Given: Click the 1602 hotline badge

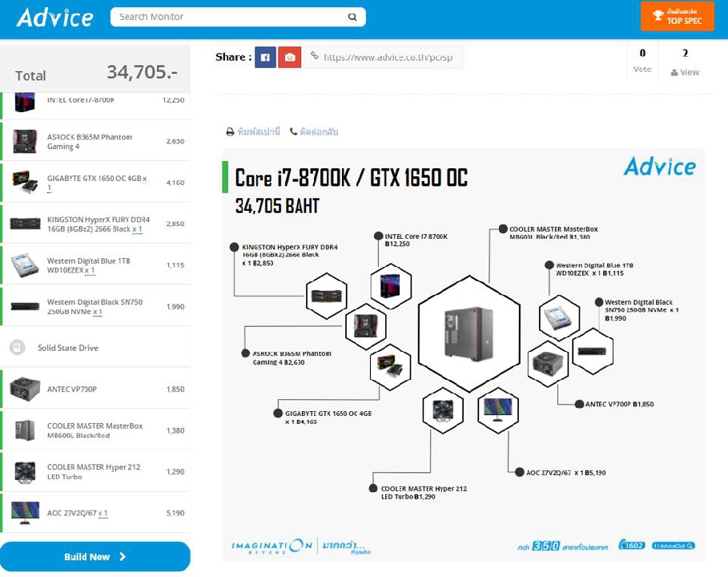Looking at the screenshot, I should tap(631, 544).
